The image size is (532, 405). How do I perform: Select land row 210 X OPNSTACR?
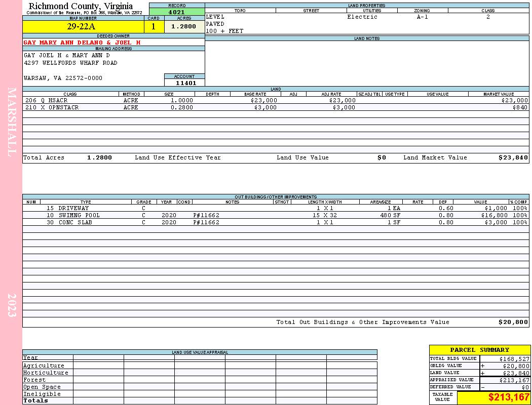click(x=276, y=107)
